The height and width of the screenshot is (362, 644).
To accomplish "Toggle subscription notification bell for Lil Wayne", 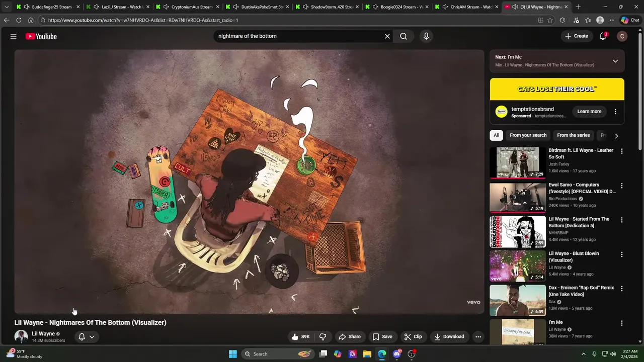I will point(82,337).
